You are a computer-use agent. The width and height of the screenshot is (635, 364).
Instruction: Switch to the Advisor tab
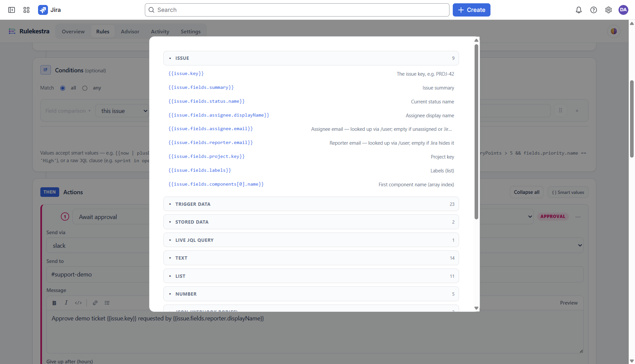130,31
